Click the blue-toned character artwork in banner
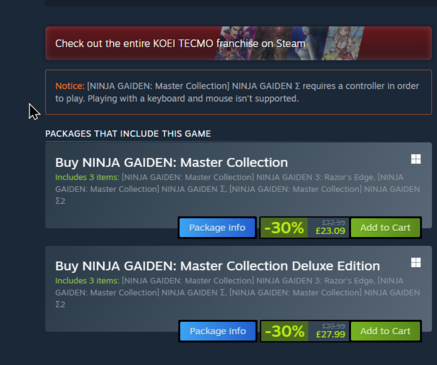The image size is (437, 365). [x=307, y=43]
